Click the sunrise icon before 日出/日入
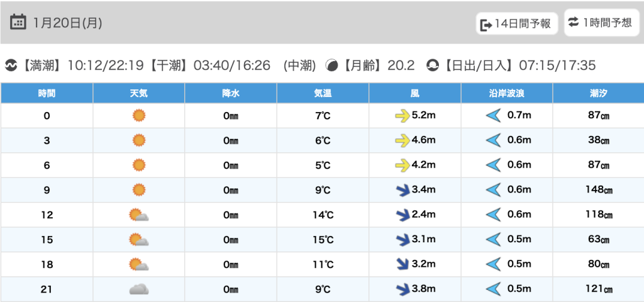Screen dimensions: 644x302 (433, 65)
